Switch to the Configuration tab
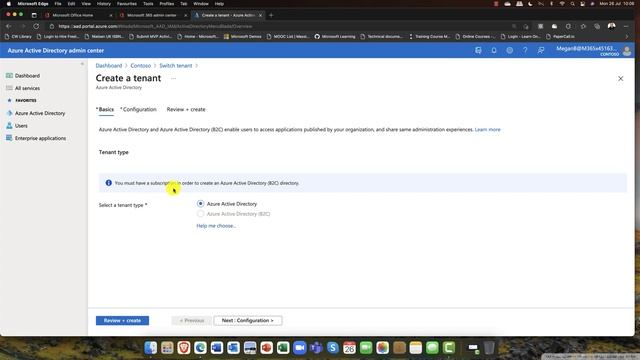 click(x=138, y=109)
